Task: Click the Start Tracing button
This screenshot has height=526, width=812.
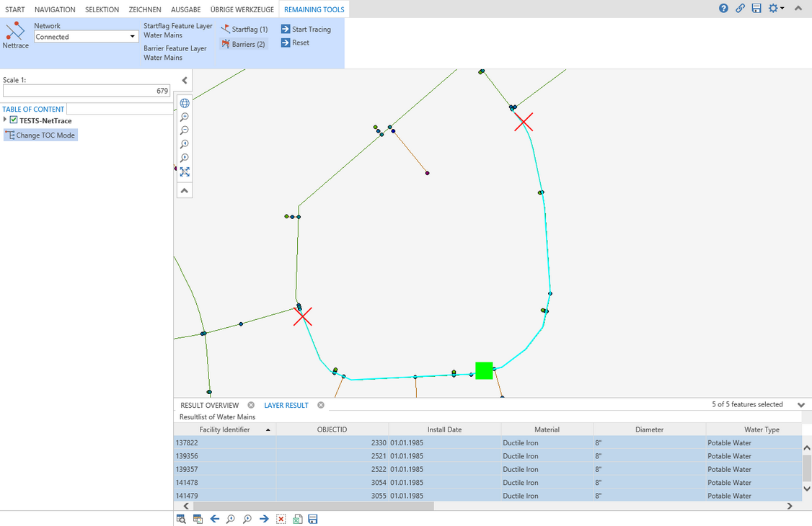Action: [x=306, y=30]
